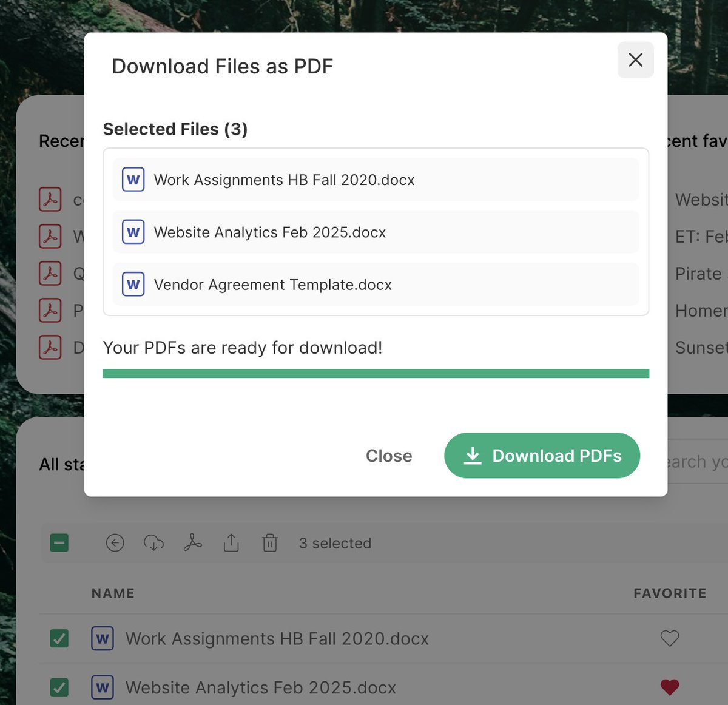Click Word icon beside Website Analytics in dialog
This screenshot has height=705, width=728.
(x=133, y=232)
